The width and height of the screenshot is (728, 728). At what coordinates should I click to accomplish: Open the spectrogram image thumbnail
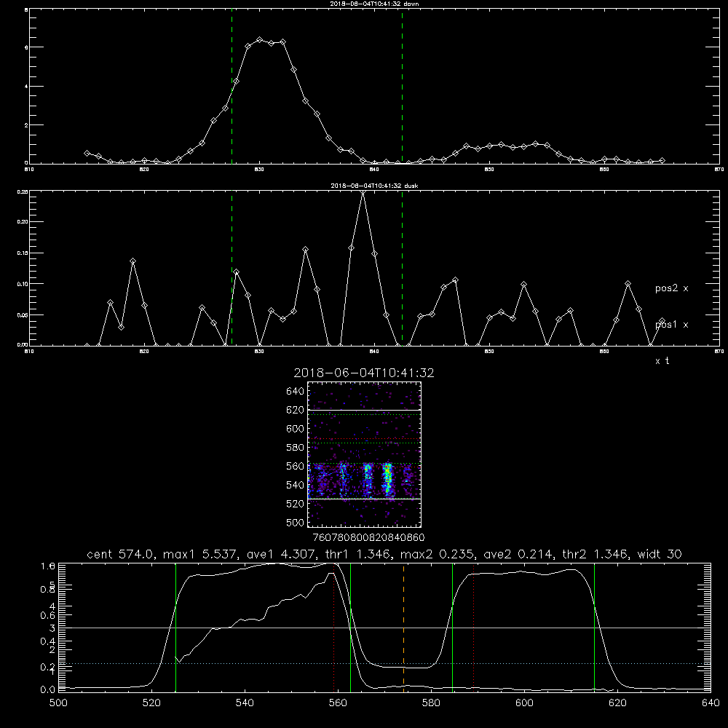pyautogui.click(x=365, y=454)
